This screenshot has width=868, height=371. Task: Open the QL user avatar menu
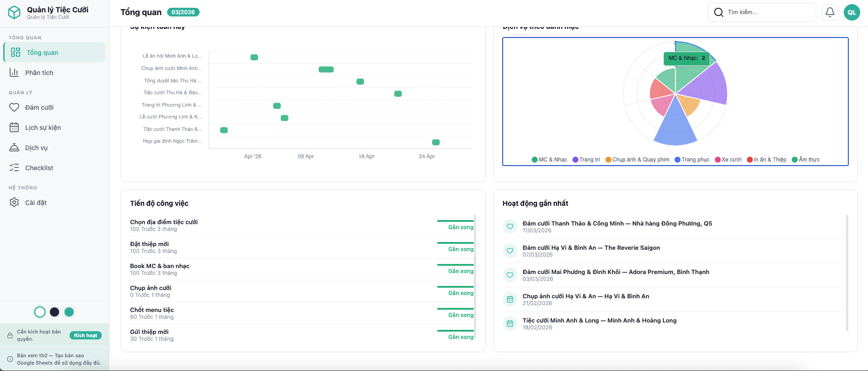coord(852,12)
